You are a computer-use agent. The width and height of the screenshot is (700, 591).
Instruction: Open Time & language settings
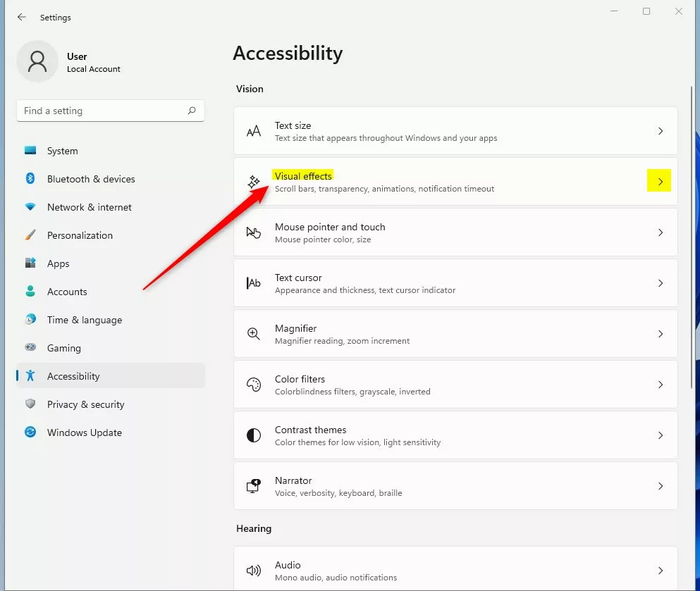(x=111, y=319)
